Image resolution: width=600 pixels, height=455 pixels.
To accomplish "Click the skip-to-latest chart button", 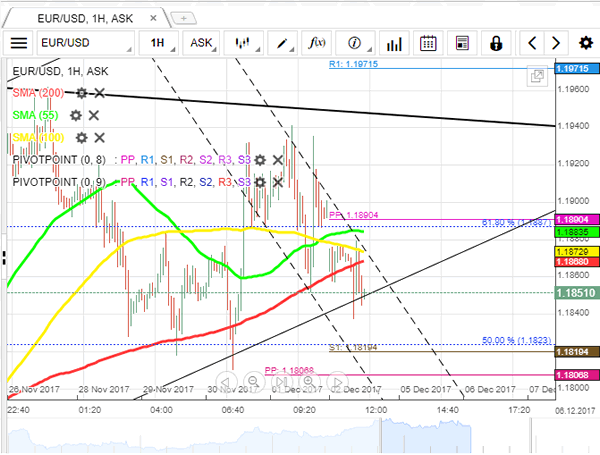I will click(x=281, y=382).
